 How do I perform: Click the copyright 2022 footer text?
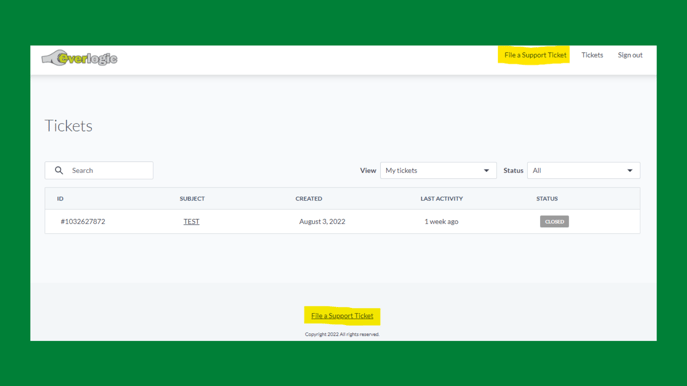click(342, 334)
